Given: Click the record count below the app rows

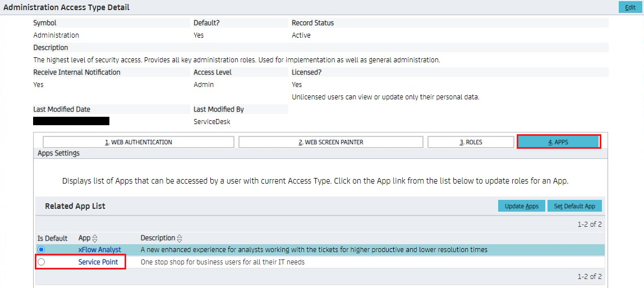Looking at the screenshot, I should 590,276.
